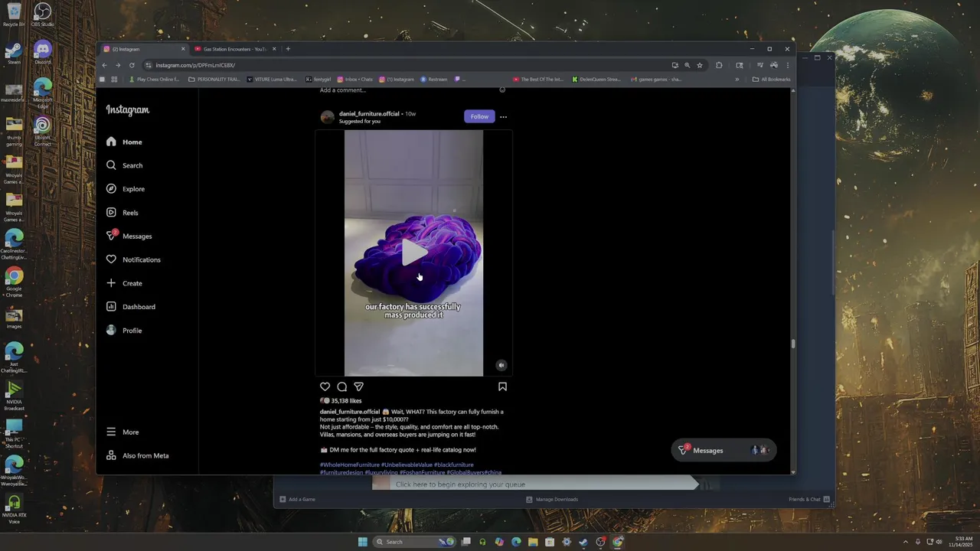Open the Recycle Bin desktop icon

[x=14, y=15]
